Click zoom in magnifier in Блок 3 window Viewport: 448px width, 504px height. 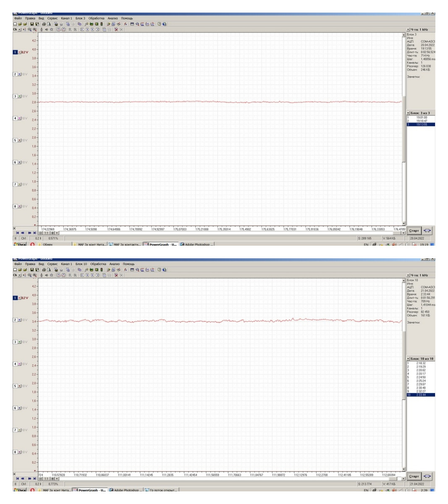click(35, 29)
